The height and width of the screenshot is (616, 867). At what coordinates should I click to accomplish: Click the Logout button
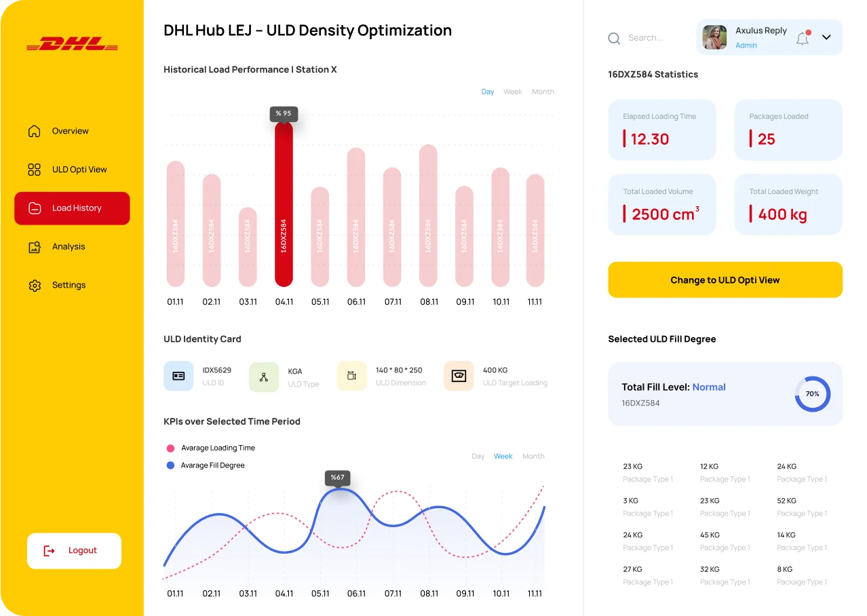tap(74, 551)
